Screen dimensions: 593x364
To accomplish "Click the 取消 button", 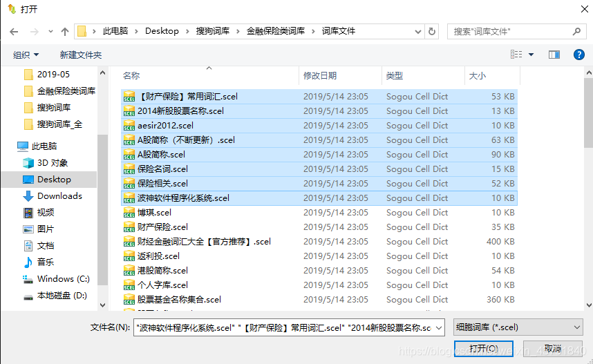I will point(552,349).
